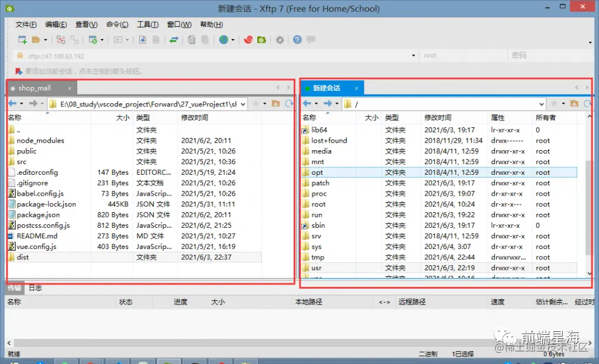
Task: Open parent folder icon in local pane
Action: pyautogui.click(x=276, y=103)
